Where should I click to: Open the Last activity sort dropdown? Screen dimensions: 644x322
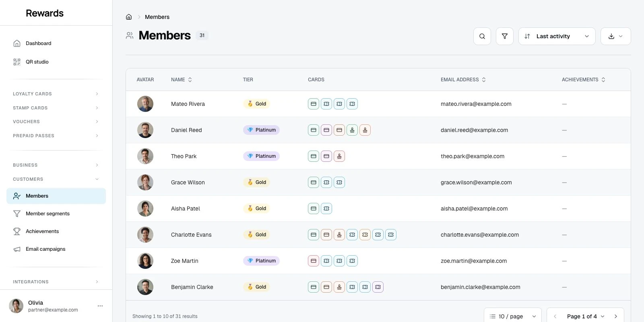[x=557, y=36]
